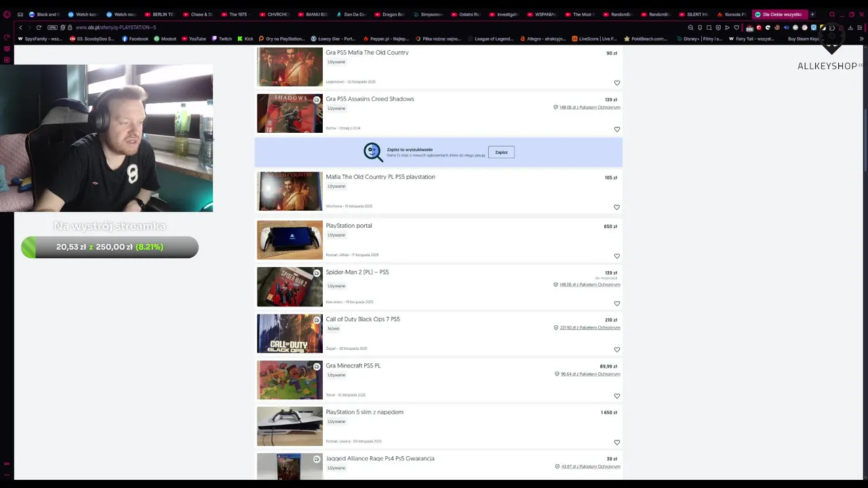Open Jagged Alliance Rage Ps4 Ps5 Gwarancja listing

[380, 459]
